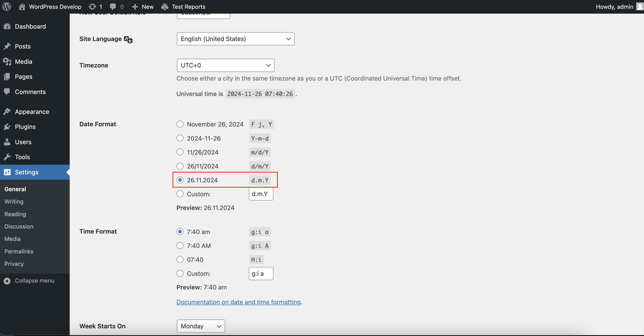Open the Media settings submenu
Screen dimensions: 644x336
pos(13,239)
